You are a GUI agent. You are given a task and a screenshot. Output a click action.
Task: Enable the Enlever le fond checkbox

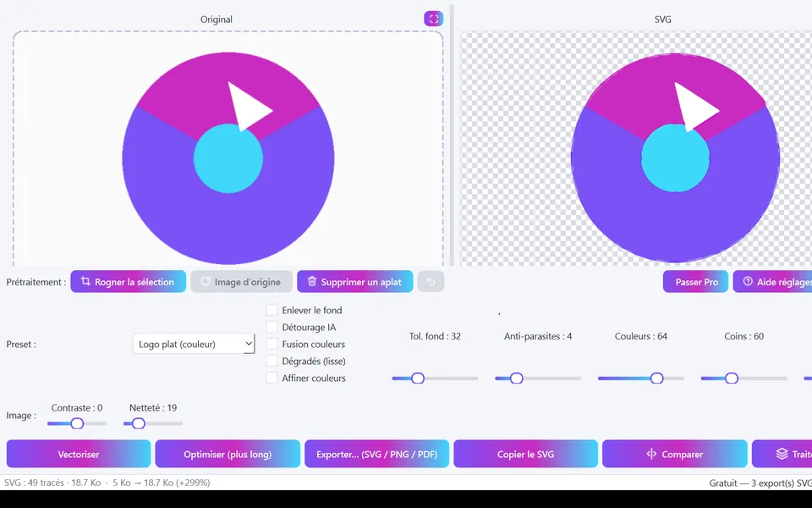point(272,310)
